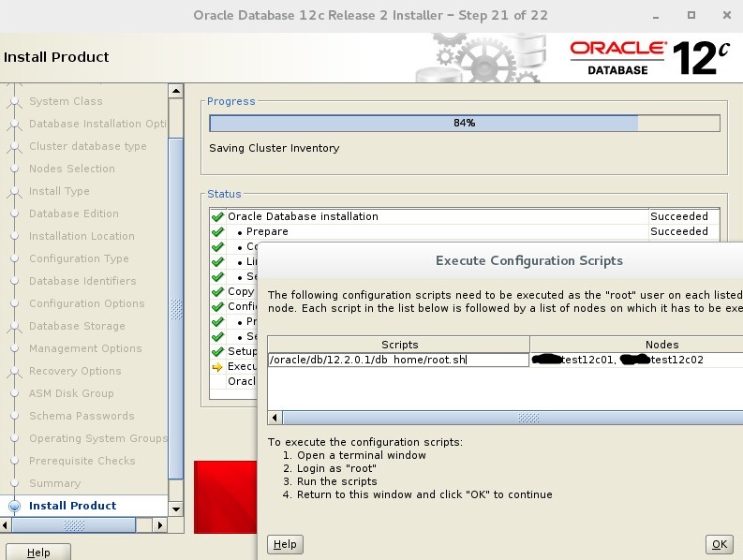Image resolution: width=743 pixels, height=560 pixels.
Task: Click Succeeded status for Prepare
Action: [x=679, y=231]
